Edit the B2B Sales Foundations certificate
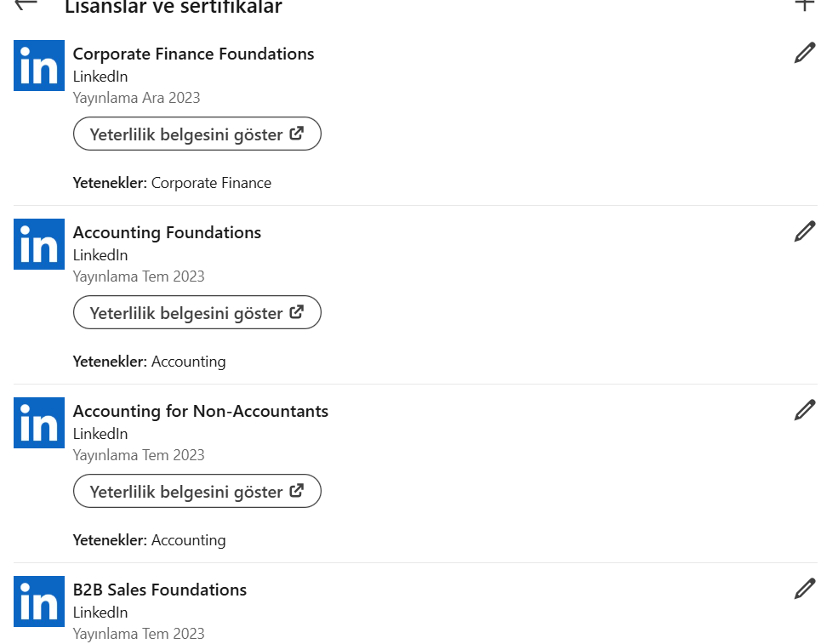 804,589
